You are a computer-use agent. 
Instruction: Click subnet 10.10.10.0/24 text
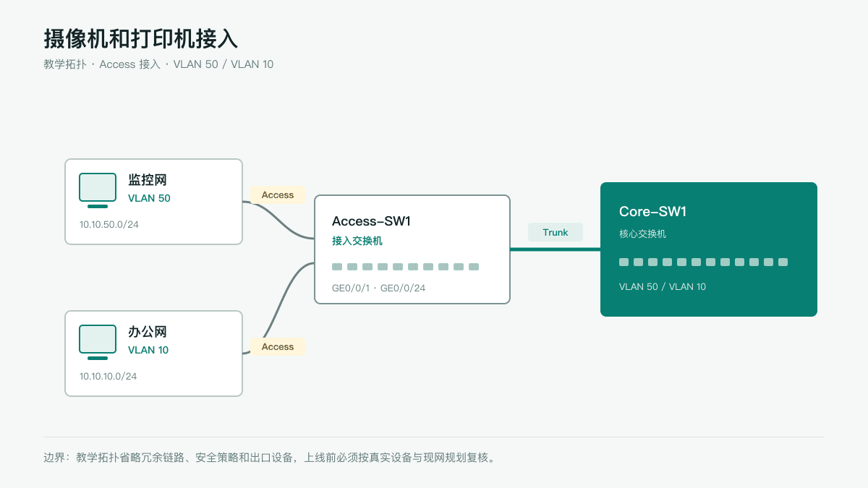109,376
